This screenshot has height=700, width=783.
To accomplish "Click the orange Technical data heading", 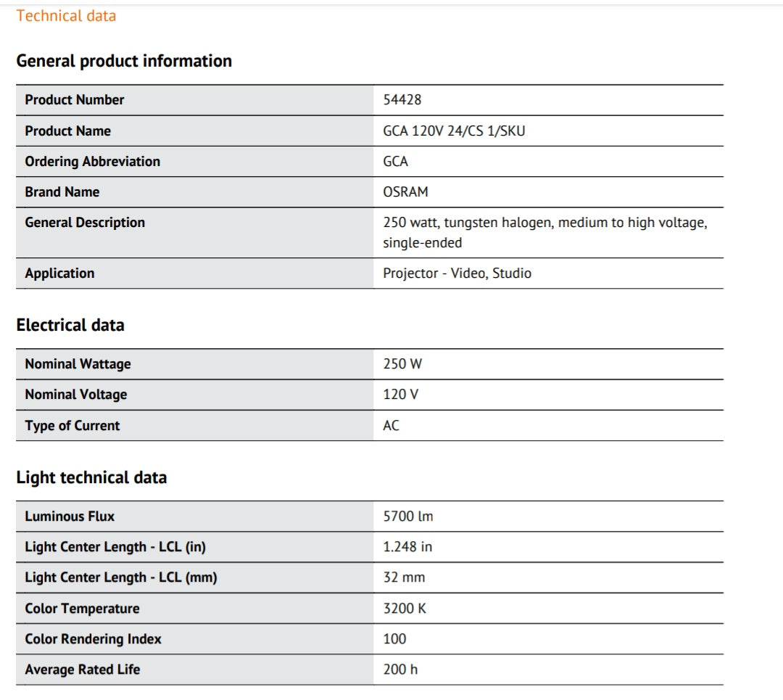I will [x=66, y=16].
